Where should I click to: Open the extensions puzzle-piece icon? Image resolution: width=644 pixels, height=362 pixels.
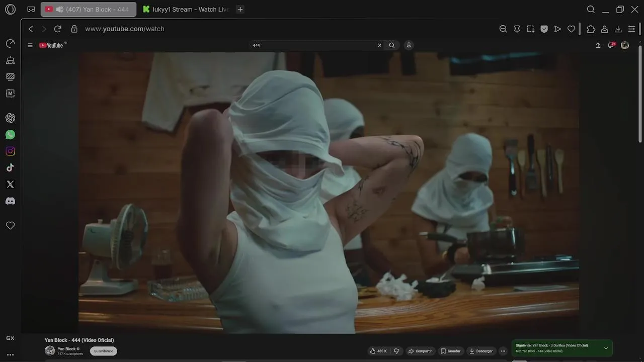click(x=591, y=29)
